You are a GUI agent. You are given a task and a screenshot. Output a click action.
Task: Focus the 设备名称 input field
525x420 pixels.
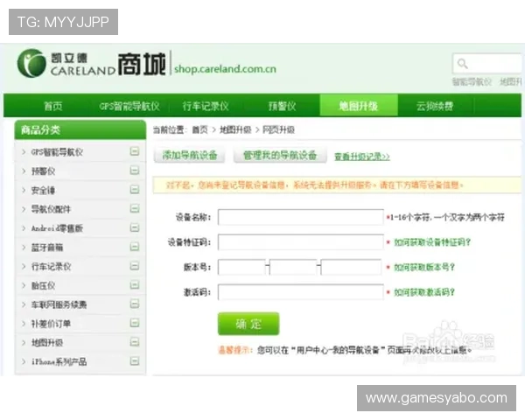(301, 217)
